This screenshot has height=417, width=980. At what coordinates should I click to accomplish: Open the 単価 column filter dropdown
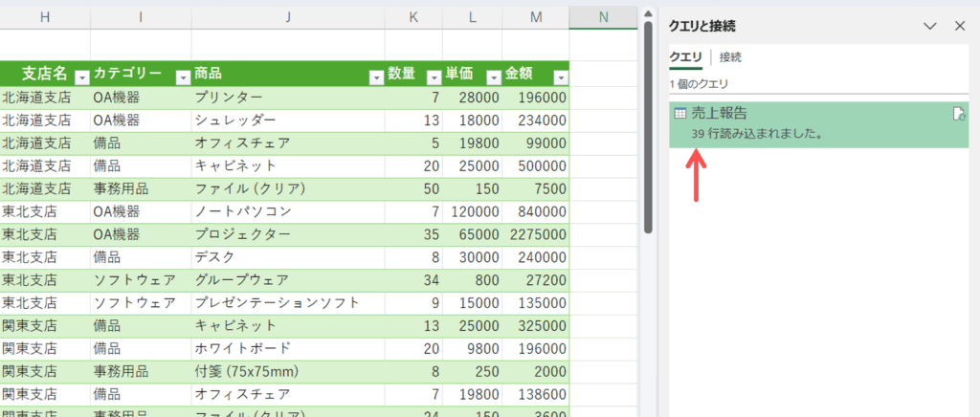coord(493,77)
